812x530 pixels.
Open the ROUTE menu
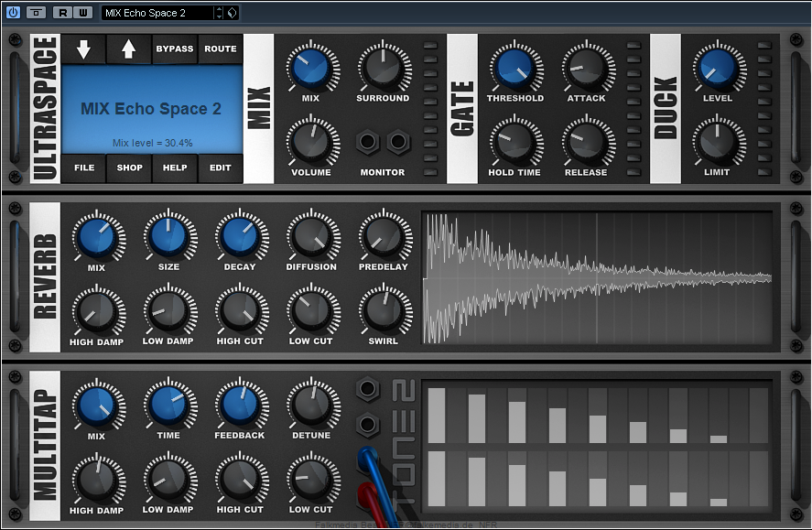coord(220,49)
